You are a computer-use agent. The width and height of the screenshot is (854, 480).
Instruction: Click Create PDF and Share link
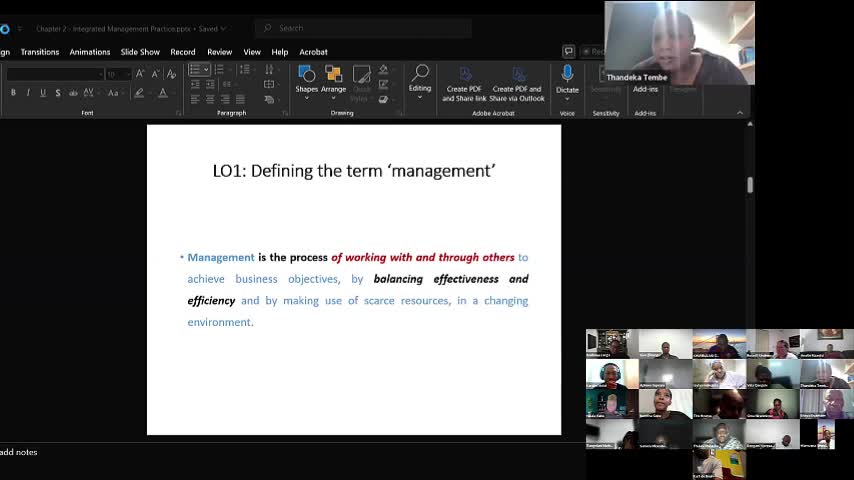click(x=464, y=80)
